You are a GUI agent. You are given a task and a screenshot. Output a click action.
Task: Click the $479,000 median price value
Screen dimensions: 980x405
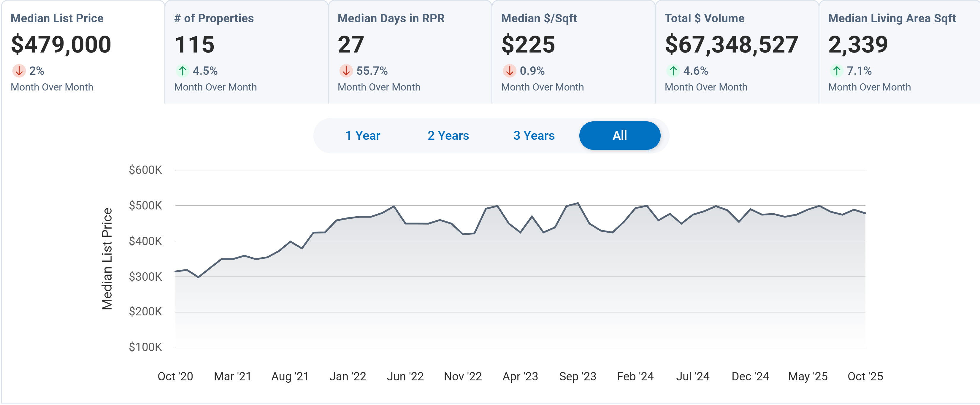61,45
